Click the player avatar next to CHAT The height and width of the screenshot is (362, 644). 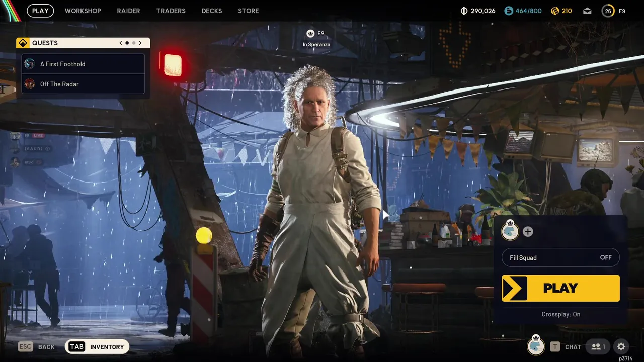(x=536, y=346)
